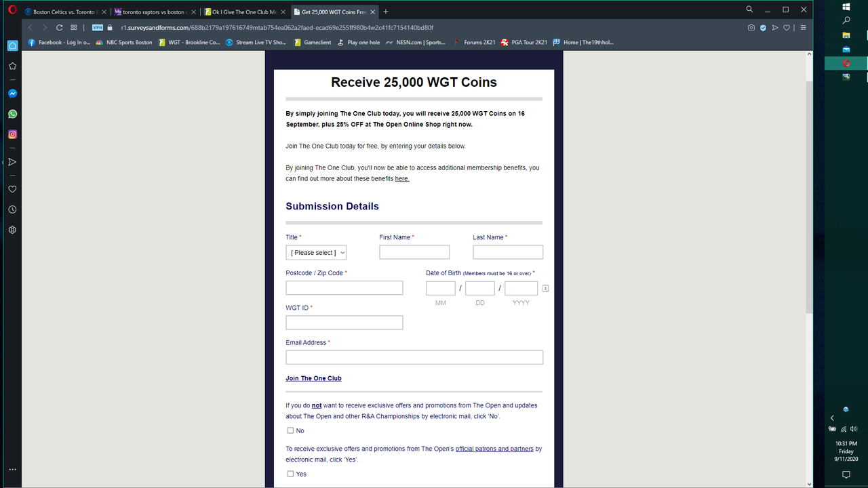Viewport: 868px width, 488px height.
Task: Take a snapshot with the camera icon
Action: pyautogui.click(x=751, y=28)
